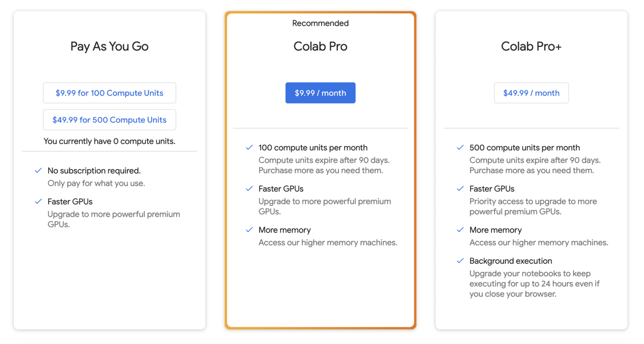Click the 'Colab Pro' plan heading
The image size is (644, 344).
point(320,46)
